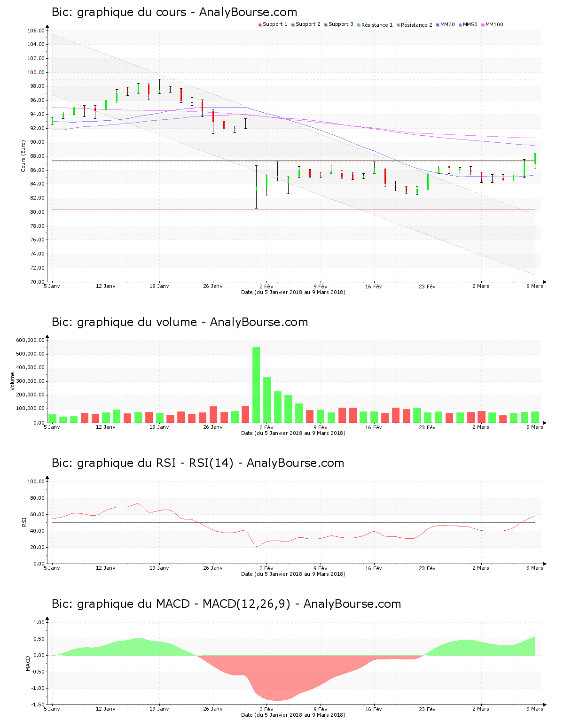
Task: Select the Résistance 1 legend marker
Action: 358,24
